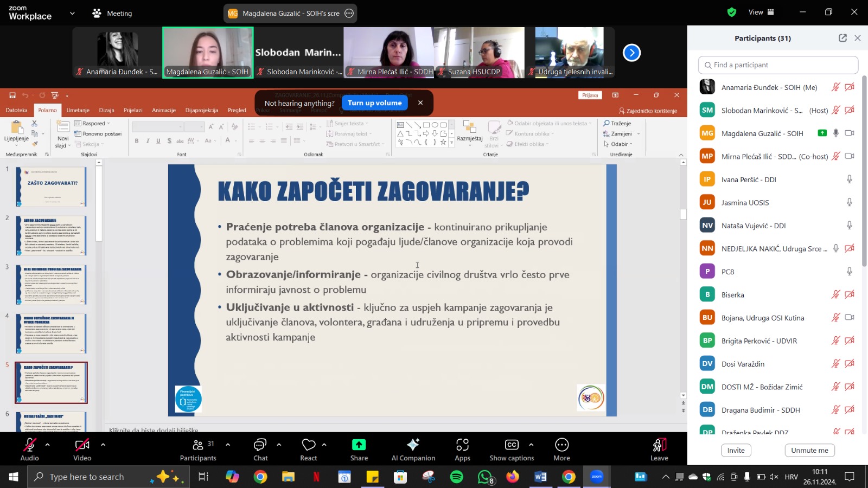The height and width of the screenshot is (488, 868).
Task: Expand caret next to Chat
Action: [x=279, y=445]
